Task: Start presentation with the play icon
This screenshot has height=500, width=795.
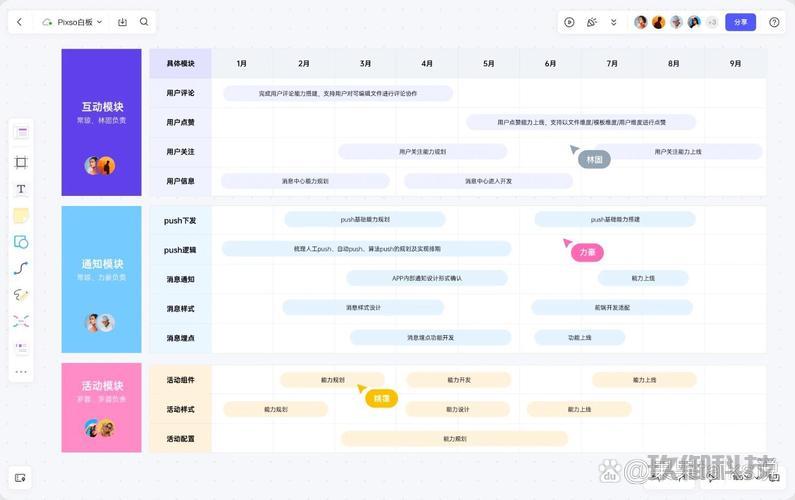Action: point(569,22)
